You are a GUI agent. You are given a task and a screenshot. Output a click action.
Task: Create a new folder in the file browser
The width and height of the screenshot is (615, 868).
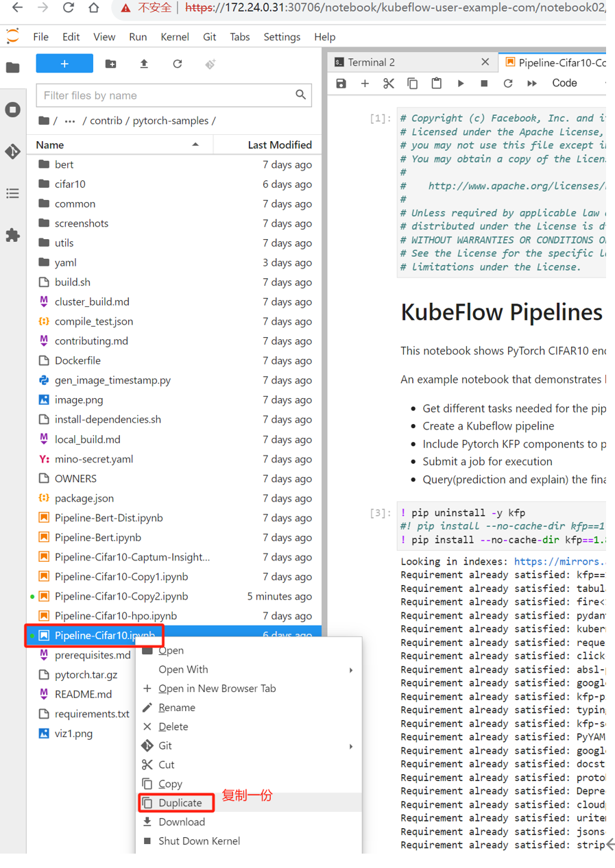110,64
